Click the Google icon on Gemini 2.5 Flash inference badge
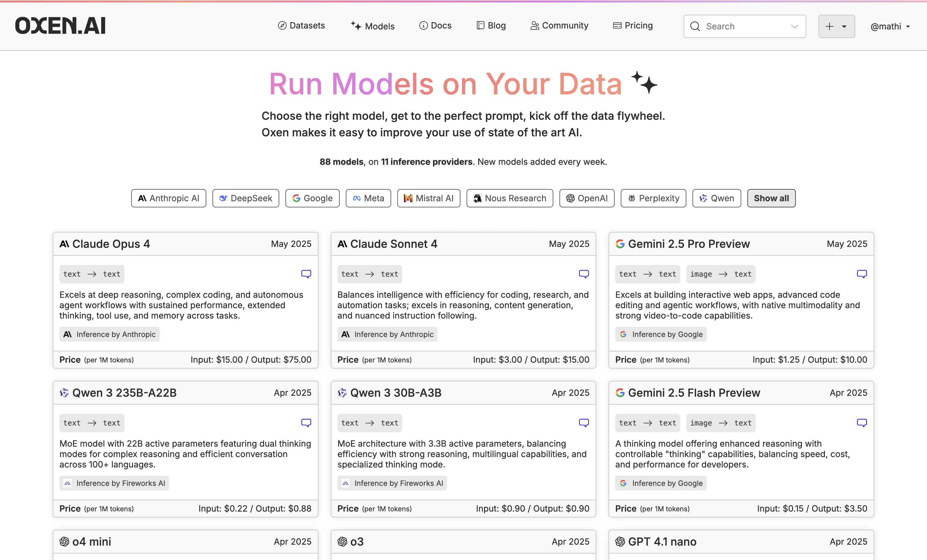927x560 pixels. (x=623, y=483)
